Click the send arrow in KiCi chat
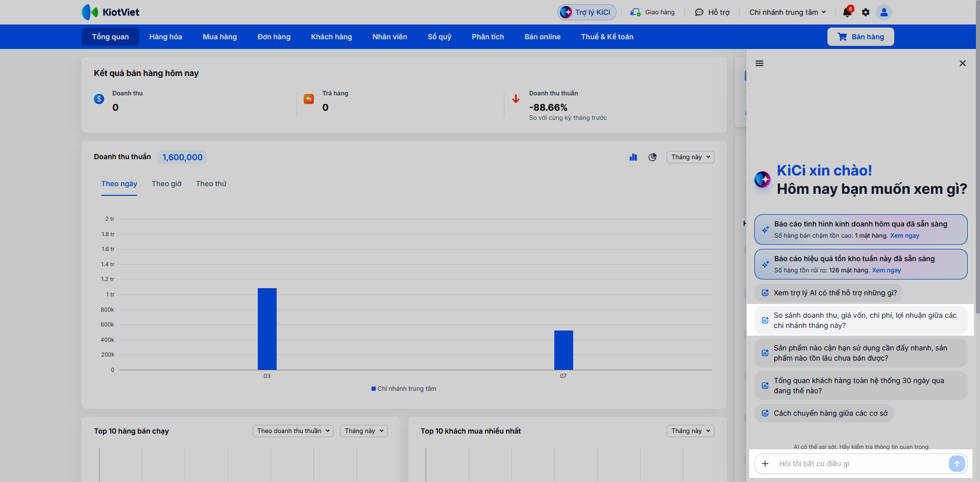980x482 pixels. 957,464
